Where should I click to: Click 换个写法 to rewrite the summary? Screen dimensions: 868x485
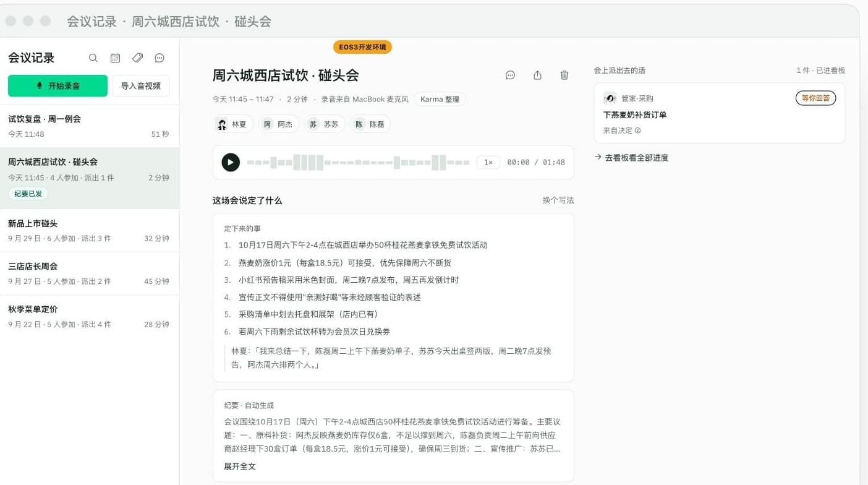558,200
